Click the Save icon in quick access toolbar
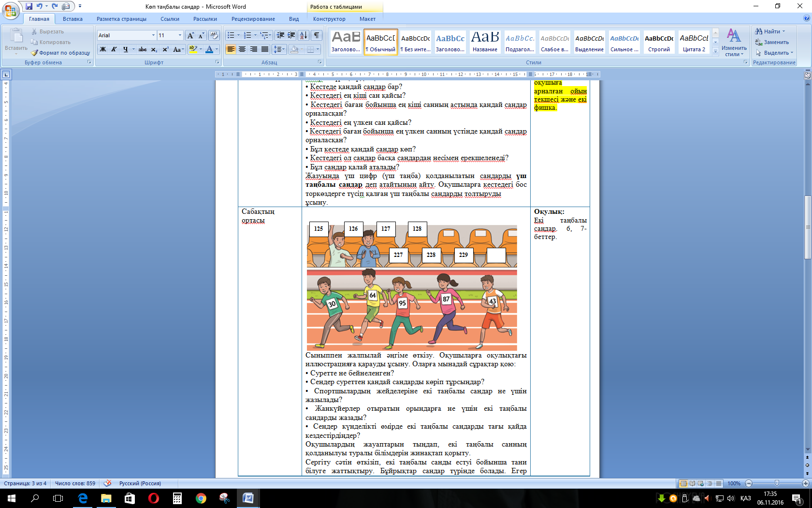Screen dimensions: 812x508 [x=29, y=6]
